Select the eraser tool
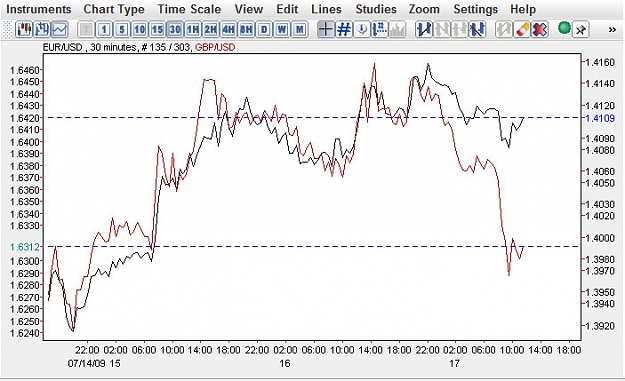This screenshot has width=625, height=381. click(x=521, y=29)
